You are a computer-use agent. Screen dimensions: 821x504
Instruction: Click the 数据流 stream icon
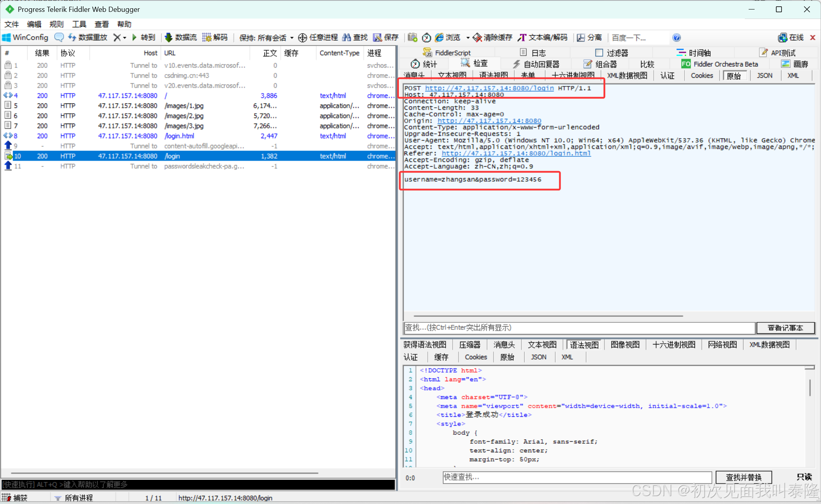[169, 38]
